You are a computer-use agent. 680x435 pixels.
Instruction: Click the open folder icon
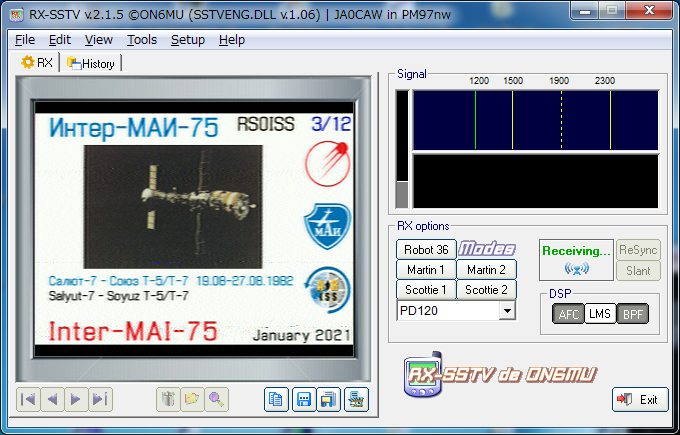click(x=192, y=399)
